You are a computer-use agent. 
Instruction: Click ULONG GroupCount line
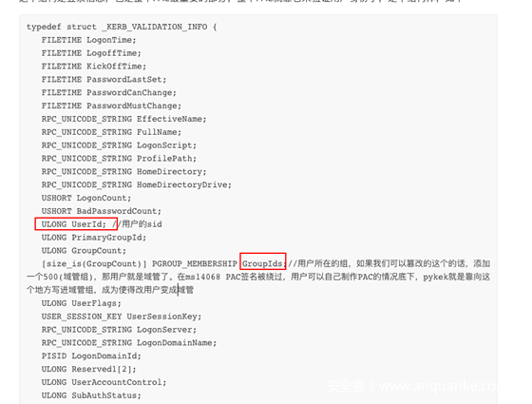point(84,251)
